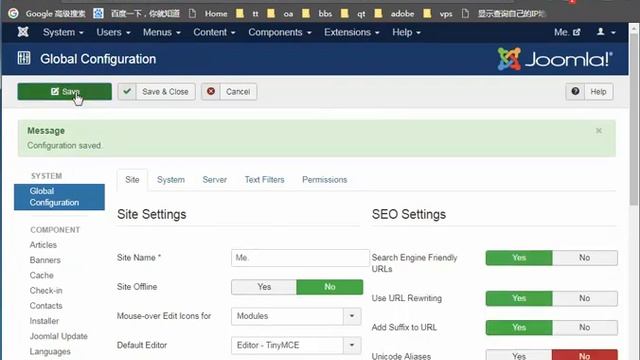
Task: Set Add Suffix to URL to No
Action: coord(584,327)
